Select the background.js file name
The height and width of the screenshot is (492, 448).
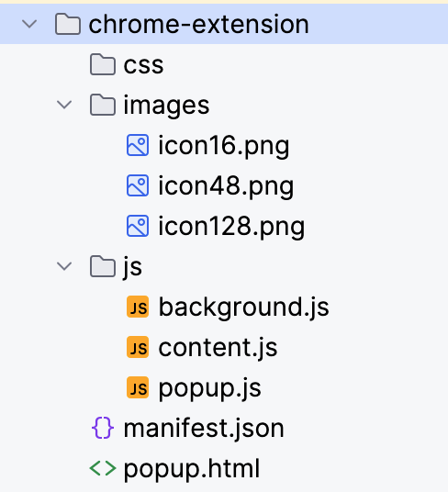pyautogui.click(x=244, y=307)
